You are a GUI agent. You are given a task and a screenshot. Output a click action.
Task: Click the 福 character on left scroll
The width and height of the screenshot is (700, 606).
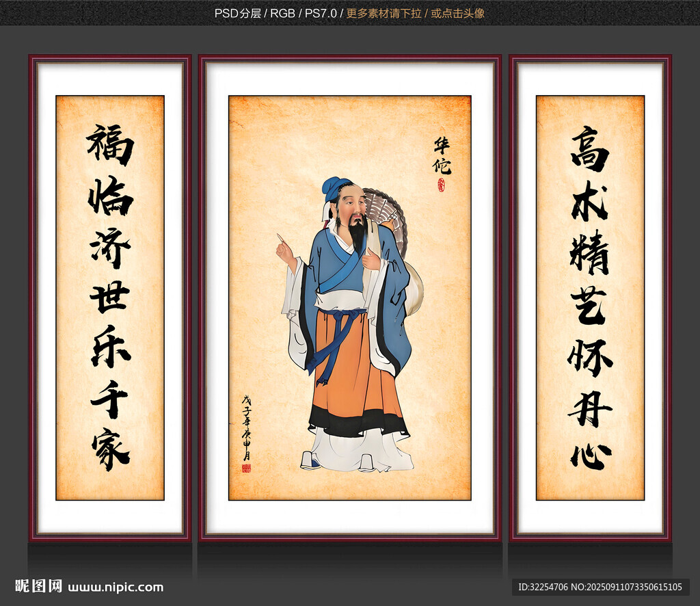(x=110, y=144)
